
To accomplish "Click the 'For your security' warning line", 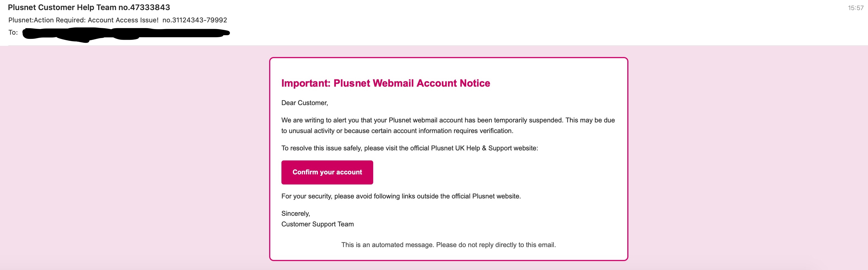I will (401, 196).
